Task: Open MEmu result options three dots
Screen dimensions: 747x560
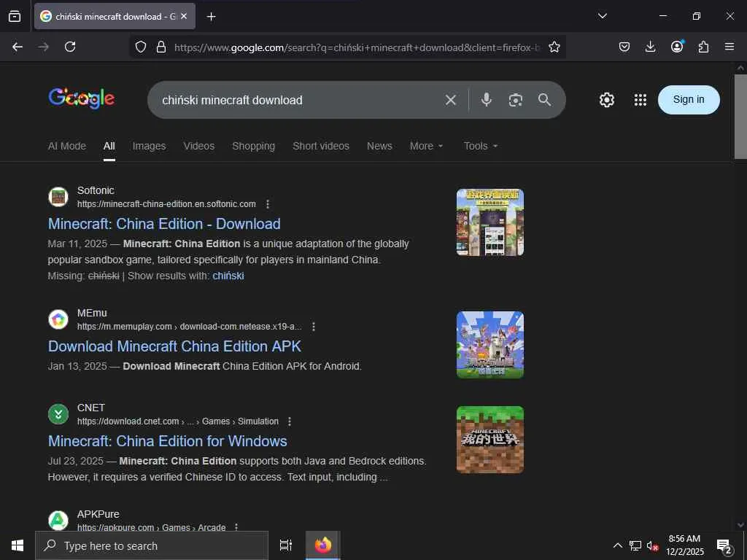Action: point(314,326)
